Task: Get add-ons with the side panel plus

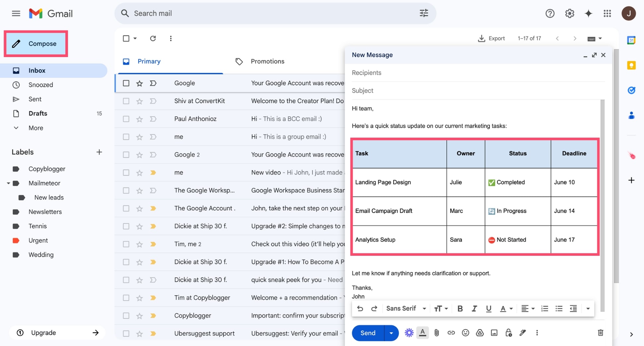Action: point(631,180)
